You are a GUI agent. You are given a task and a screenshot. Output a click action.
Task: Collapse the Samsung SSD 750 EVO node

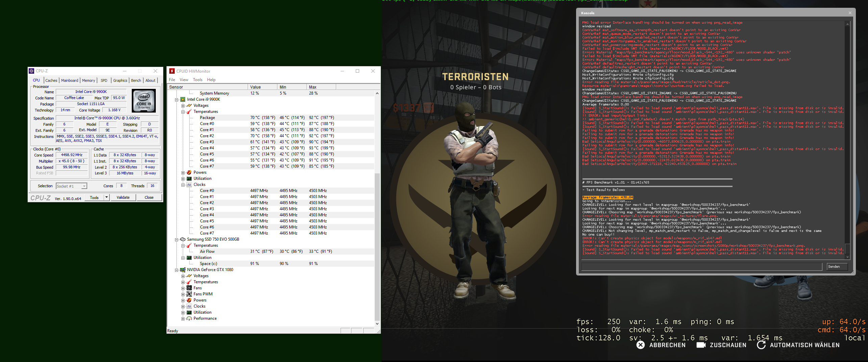click(176, 240)
